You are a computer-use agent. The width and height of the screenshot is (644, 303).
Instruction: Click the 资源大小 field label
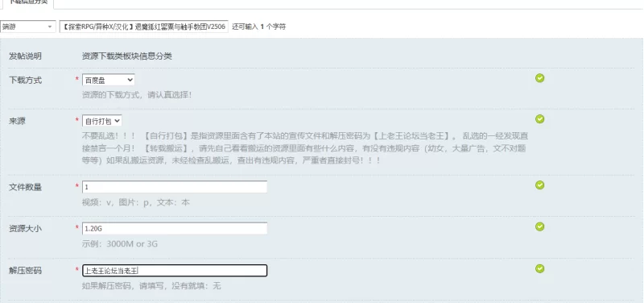click(x=25, y=229)
